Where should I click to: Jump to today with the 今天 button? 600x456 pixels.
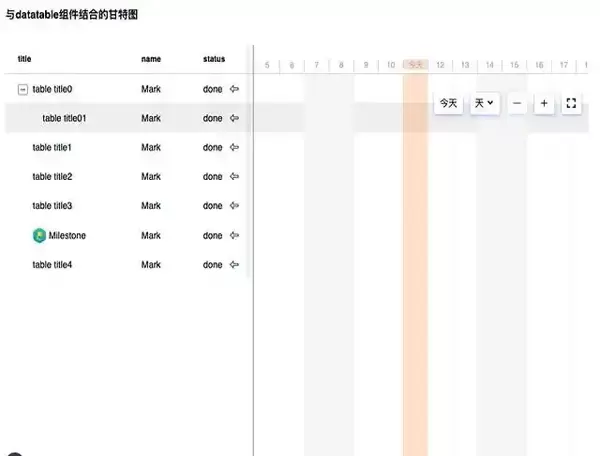[x=449, y=103]
